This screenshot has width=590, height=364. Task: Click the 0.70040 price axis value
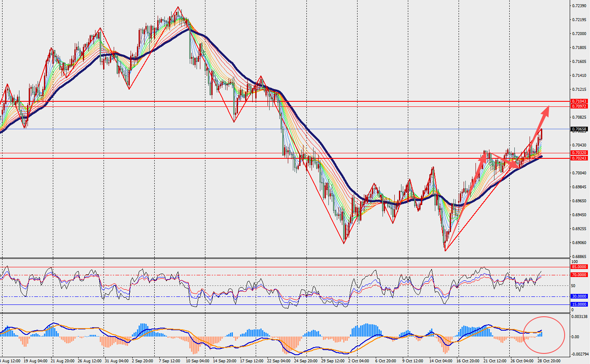point(579,173)
